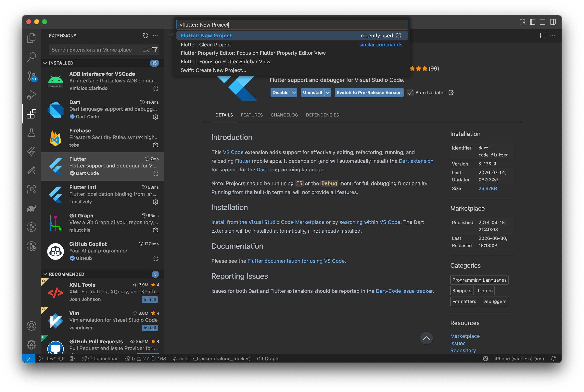Image resolution: width=584 pixels, height=392 pixels.
Task: Select Swift: Create New Project command
Action: point(292,70)
